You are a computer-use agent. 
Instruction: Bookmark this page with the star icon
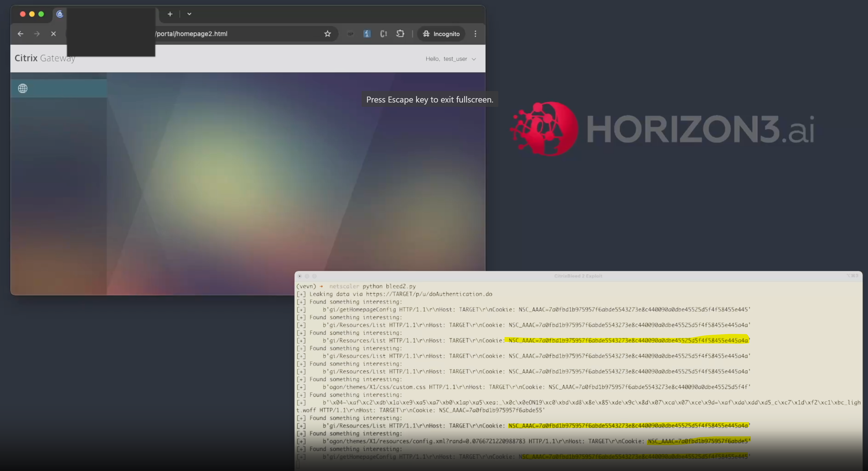tap(327, 34)
